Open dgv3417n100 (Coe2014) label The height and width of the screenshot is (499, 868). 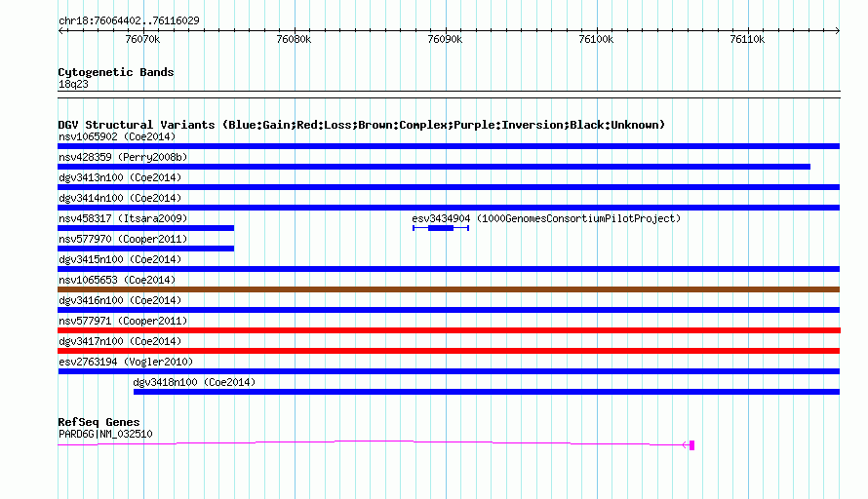tap(120, 341)
